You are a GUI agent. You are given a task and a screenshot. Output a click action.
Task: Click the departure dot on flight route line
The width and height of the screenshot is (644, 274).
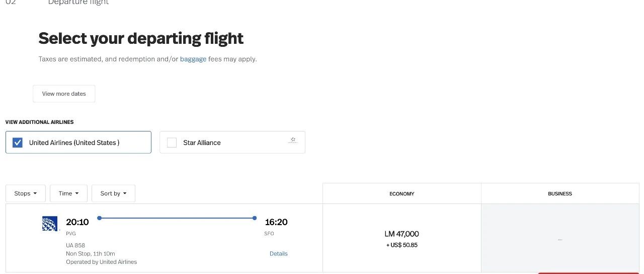100,218
